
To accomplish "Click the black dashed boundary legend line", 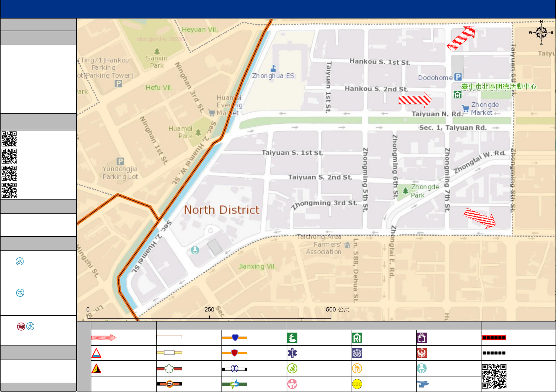I will [x=494, y=353].
